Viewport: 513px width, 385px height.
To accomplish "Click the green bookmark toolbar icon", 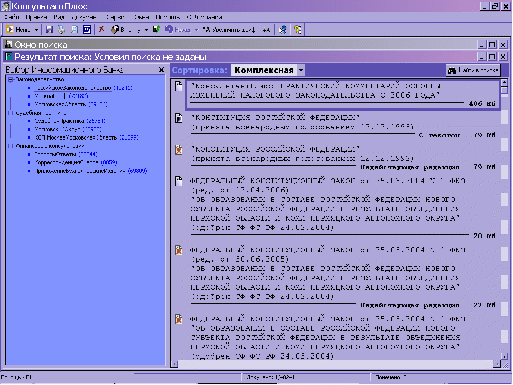I will pos(156,30).
